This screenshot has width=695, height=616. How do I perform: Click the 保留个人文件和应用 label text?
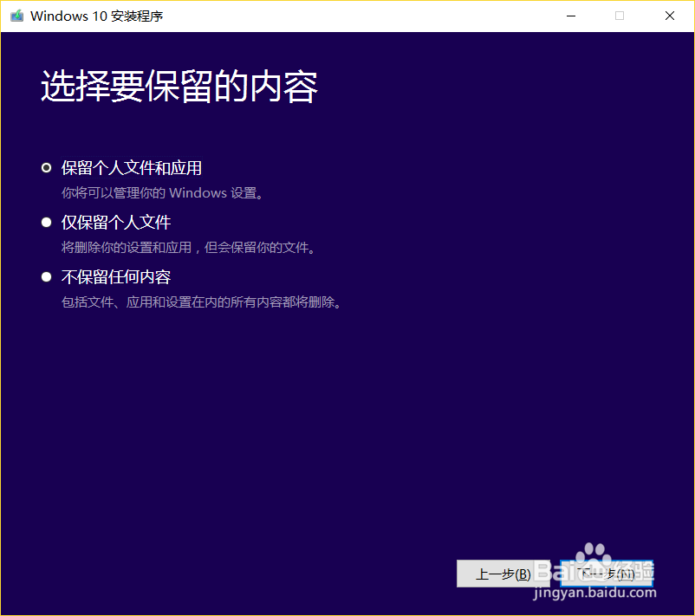(130, 167)
